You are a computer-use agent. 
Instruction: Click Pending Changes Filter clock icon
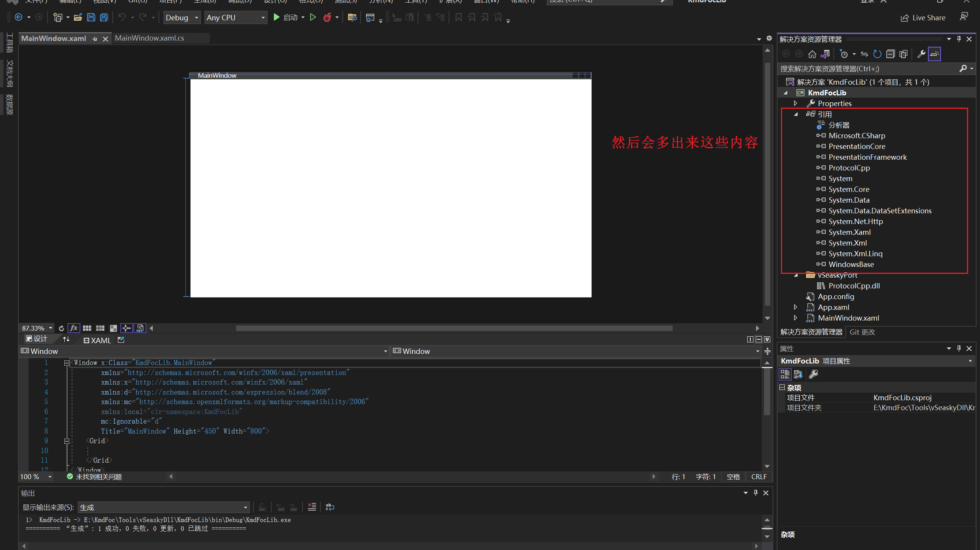tap(843, 54)
